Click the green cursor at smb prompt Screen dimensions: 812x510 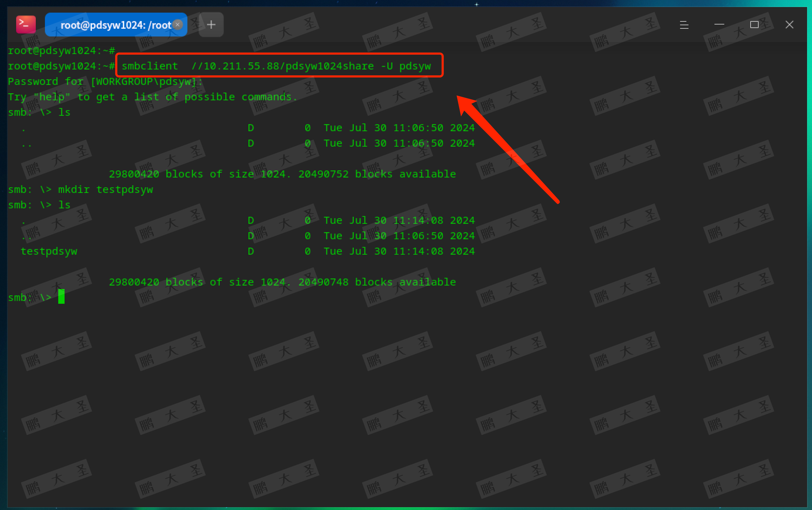[61, 297]
